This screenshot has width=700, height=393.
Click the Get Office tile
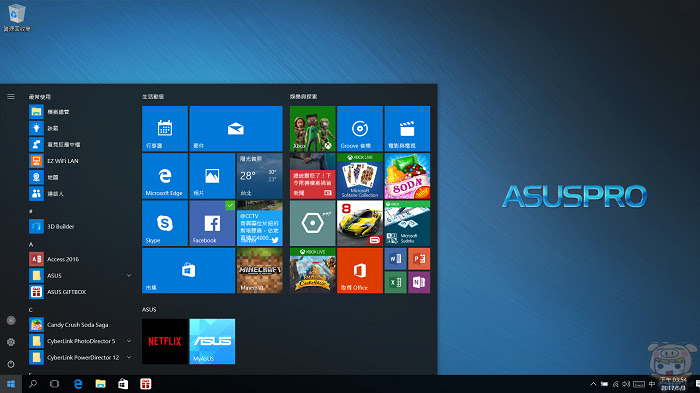pos(360,271)
